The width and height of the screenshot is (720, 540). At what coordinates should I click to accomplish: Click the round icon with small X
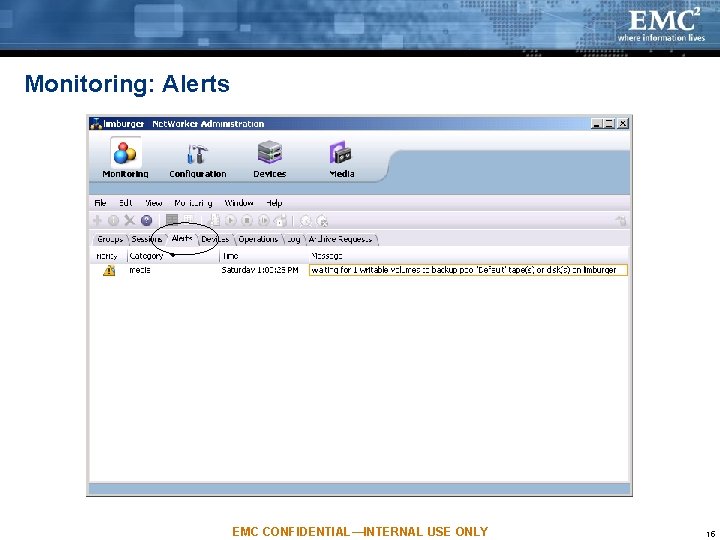click(x=322, y=221)
